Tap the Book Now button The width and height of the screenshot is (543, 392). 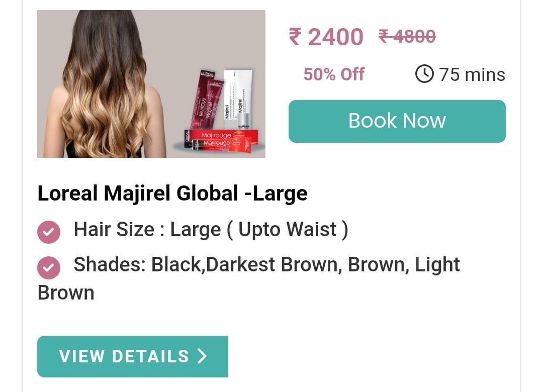[x=397, y=121]
